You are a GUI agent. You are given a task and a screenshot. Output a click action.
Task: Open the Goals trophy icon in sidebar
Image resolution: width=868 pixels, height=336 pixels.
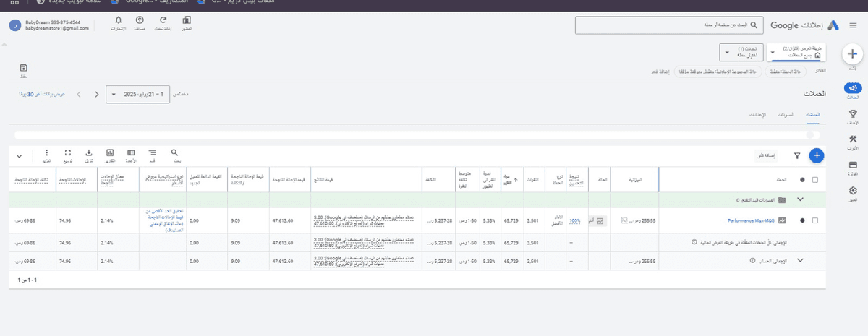[853, 113]
